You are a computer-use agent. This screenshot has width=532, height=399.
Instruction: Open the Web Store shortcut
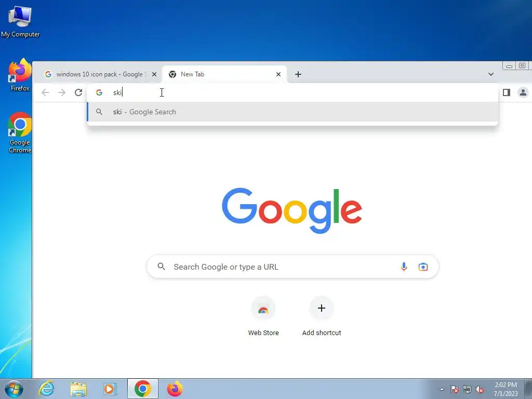pyautogui.click(x=263, y=316)
